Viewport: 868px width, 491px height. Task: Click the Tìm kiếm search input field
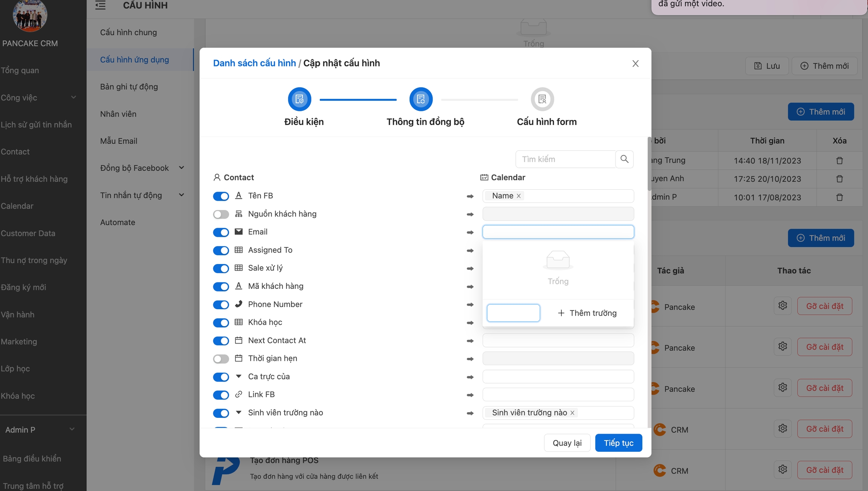coord(565,159)
